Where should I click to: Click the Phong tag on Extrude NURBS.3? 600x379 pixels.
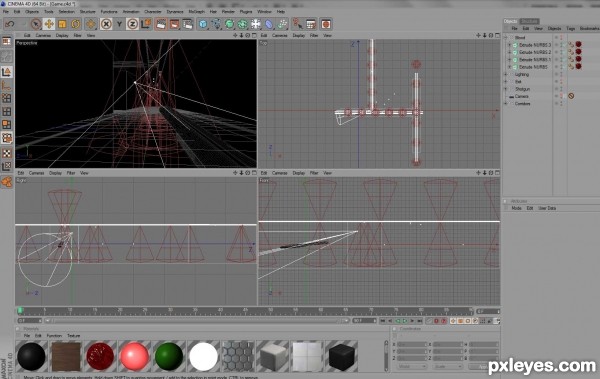(x=571, y=45)
